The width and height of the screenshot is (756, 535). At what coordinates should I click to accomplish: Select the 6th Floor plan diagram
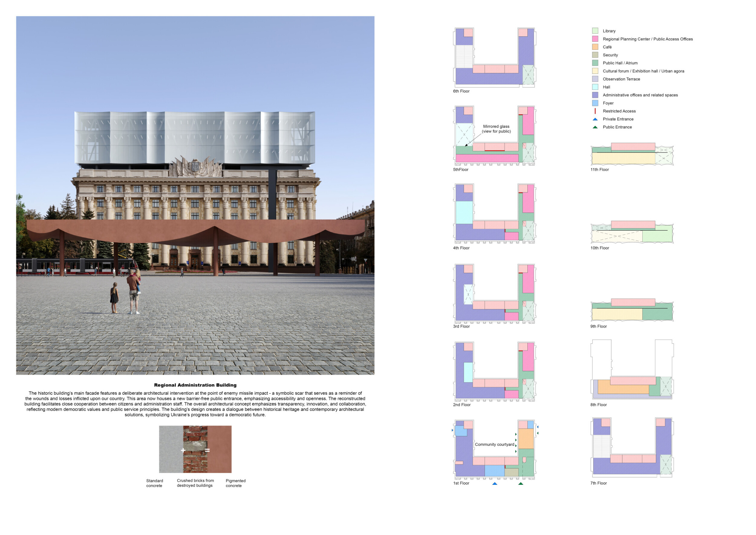pos(494,58)
